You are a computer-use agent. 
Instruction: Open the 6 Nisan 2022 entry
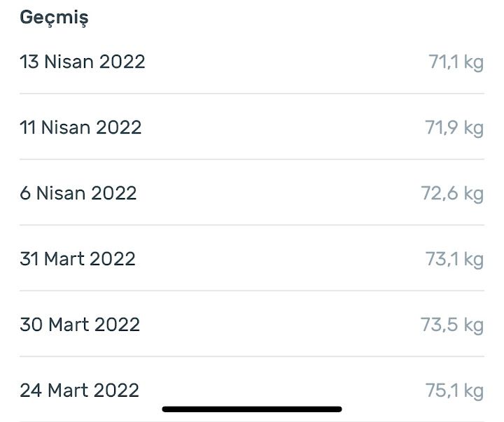point(252,193)
